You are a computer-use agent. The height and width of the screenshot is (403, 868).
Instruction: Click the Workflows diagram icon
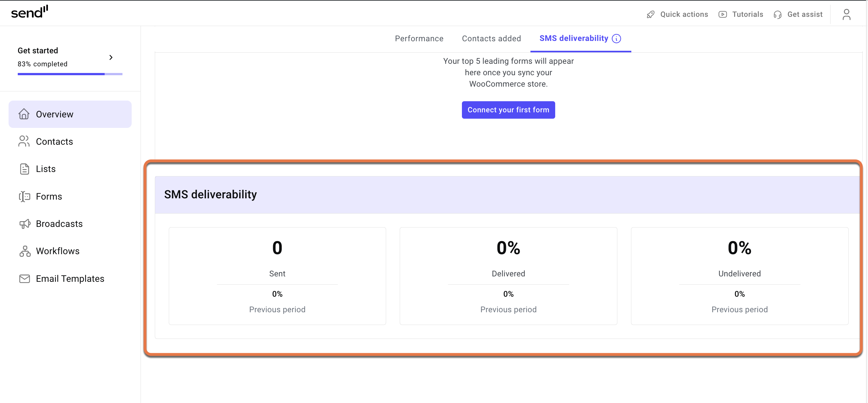[x=25, y=251]
